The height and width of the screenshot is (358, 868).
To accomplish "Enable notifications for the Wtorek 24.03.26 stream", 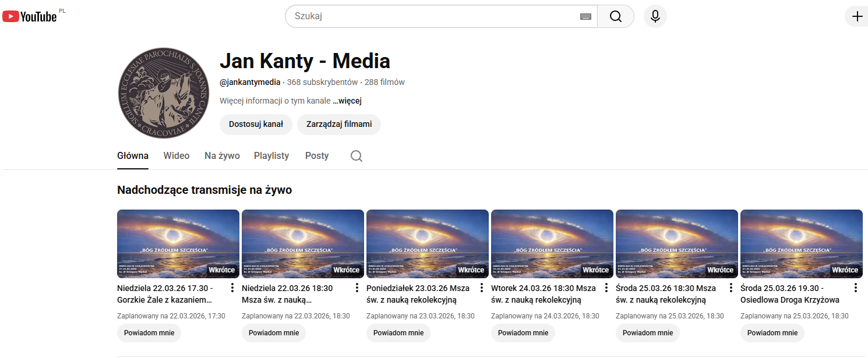I will coord(523,332).
